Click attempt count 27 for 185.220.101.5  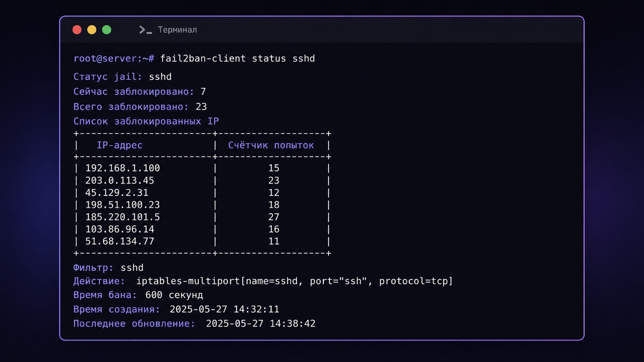point(274,217)
